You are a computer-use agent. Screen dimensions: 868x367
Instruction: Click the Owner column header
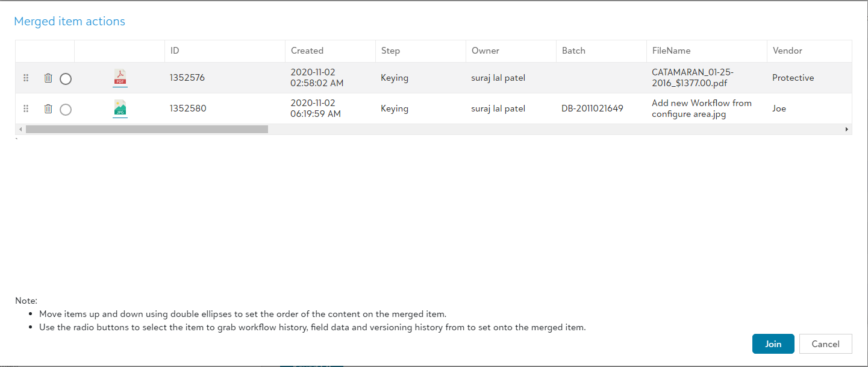pos(486,51)
